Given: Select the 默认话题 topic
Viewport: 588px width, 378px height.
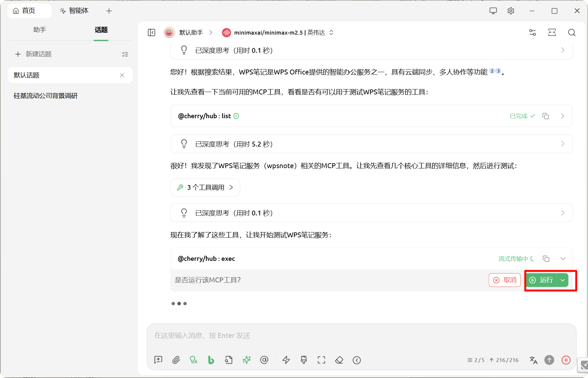Looking at the screenshot, I should pos(70,75).
